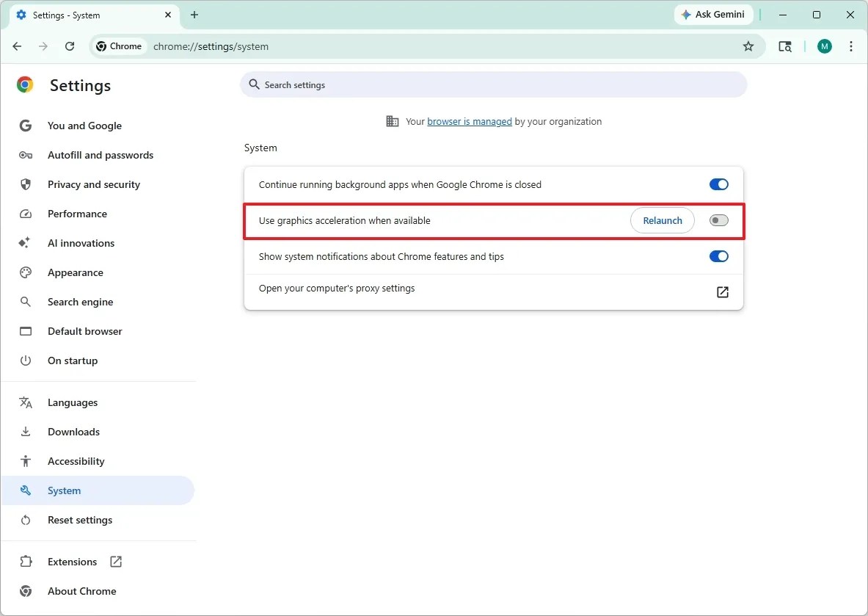Select About Chrome in the sidebar

pos(82,591)
